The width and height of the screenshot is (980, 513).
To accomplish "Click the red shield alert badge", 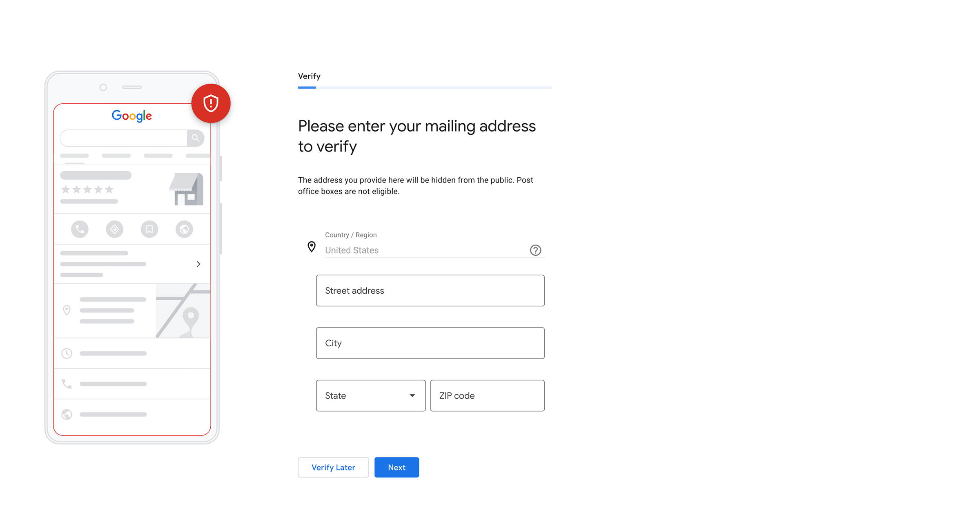I will pyautogui.click(x=211, y=103).
